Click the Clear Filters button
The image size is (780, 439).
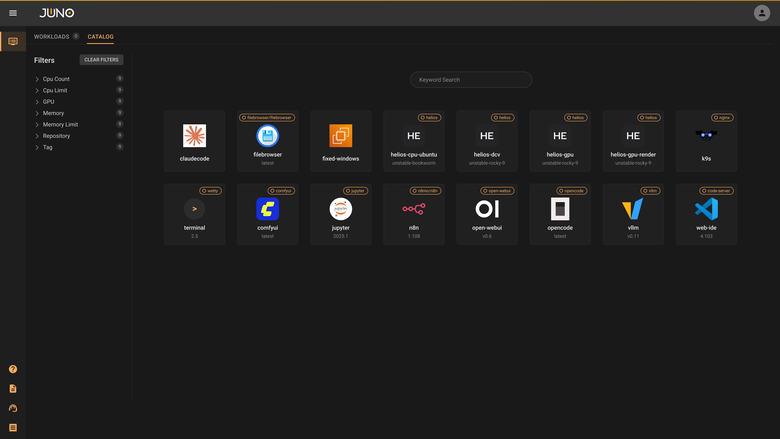(x=101, y=60)
